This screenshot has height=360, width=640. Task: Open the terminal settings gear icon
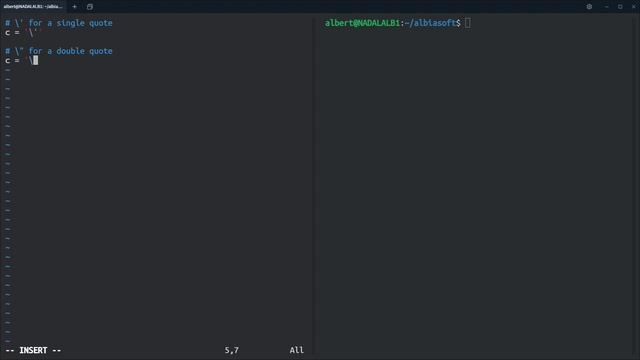click(589, 7)
